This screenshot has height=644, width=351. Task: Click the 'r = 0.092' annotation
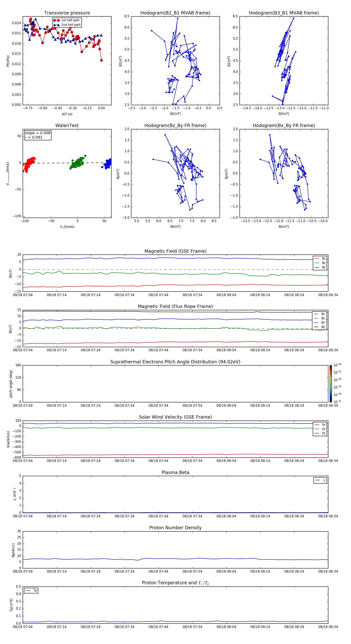point(34,137)
